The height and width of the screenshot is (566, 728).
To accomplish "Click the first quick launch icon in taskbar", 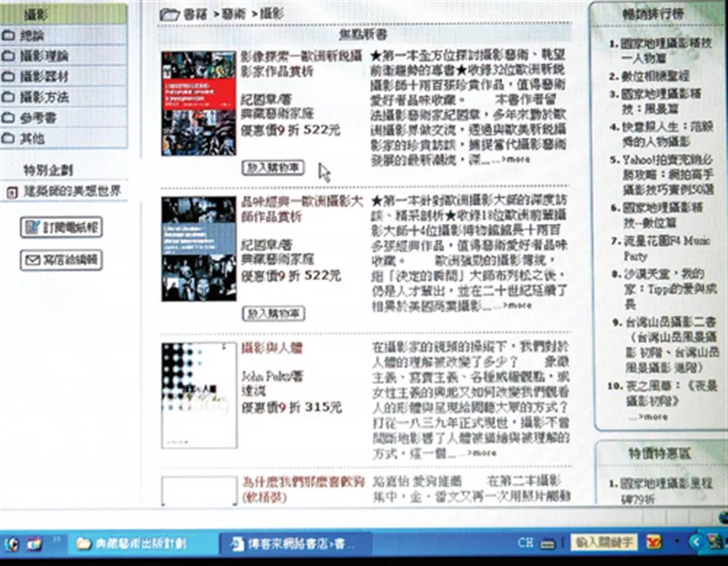I will tap(11, 543).
